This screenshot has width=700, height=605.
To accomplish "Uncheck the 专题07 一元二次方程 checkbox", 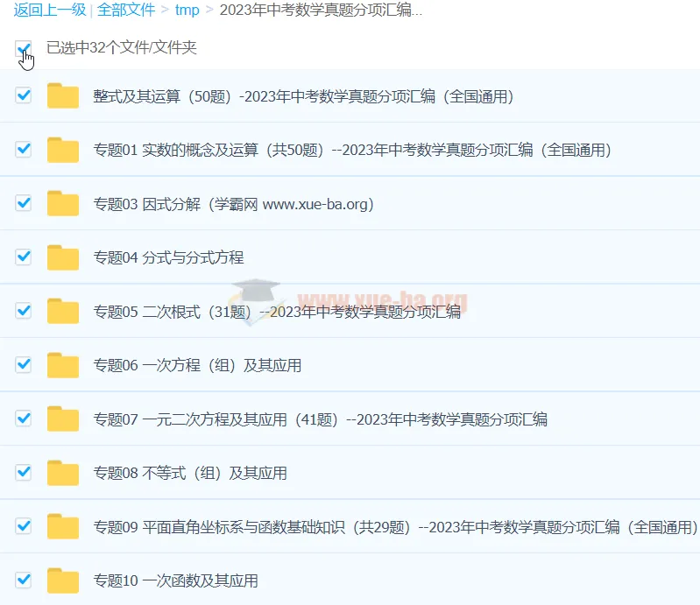I will (23, 419).
